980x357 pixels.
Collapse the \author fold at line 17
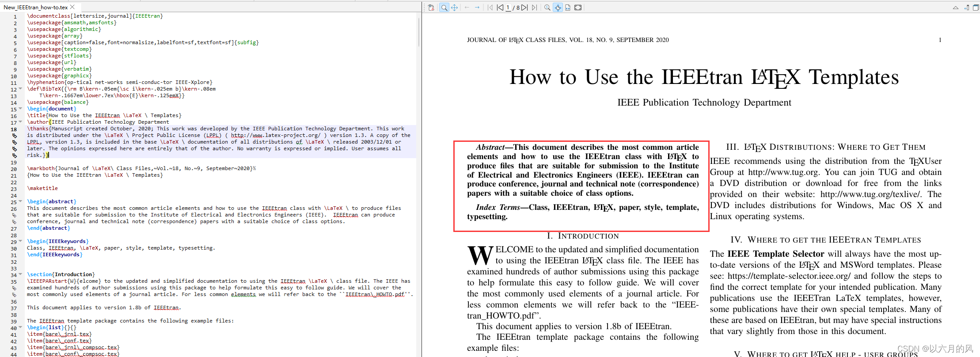point(20,122)
